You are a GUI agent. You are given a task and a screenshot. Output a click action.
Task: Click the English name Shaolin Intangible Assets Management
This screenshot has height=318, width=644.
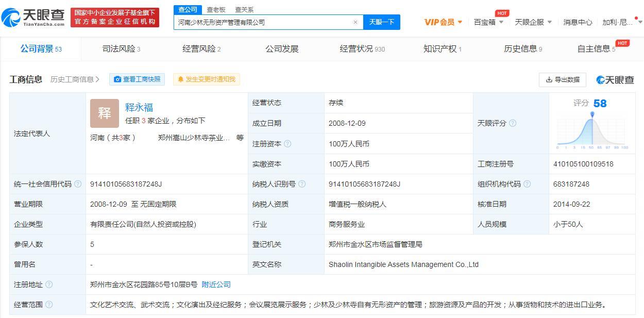point(403,264)
